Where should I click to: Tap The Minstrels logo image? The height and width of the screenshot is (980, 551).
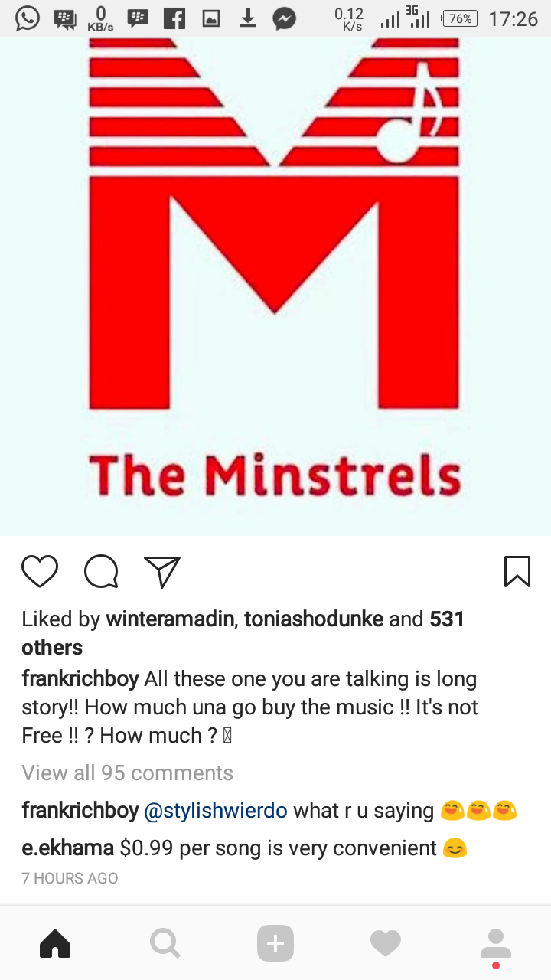coord(275,283)
